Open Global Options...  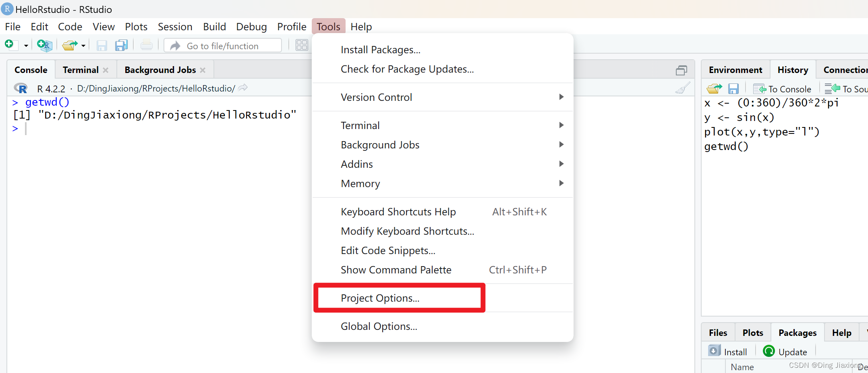442,326
